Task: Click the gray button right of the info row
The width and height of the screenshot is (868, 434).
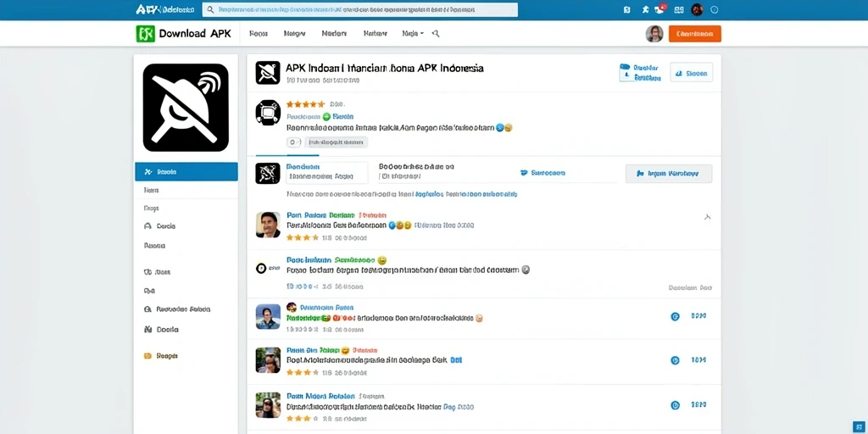Action: tap(669, 173)
